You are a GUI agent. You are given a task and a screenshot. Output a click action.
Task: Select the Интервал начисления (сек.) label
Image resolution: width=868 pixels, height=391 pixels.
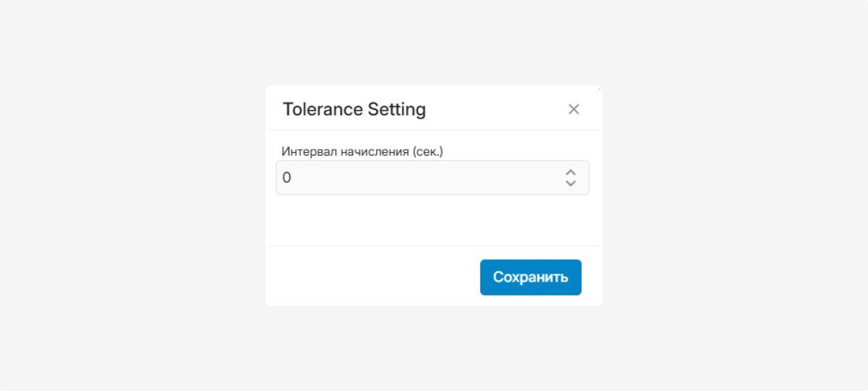pyautogui.click(x=362, y=151)
